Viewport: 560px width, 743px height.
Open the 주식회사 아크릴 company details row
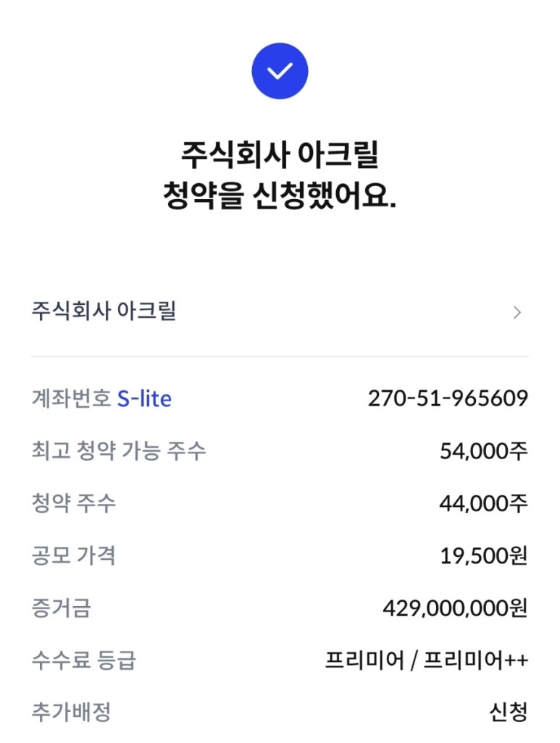click(104, 312)
